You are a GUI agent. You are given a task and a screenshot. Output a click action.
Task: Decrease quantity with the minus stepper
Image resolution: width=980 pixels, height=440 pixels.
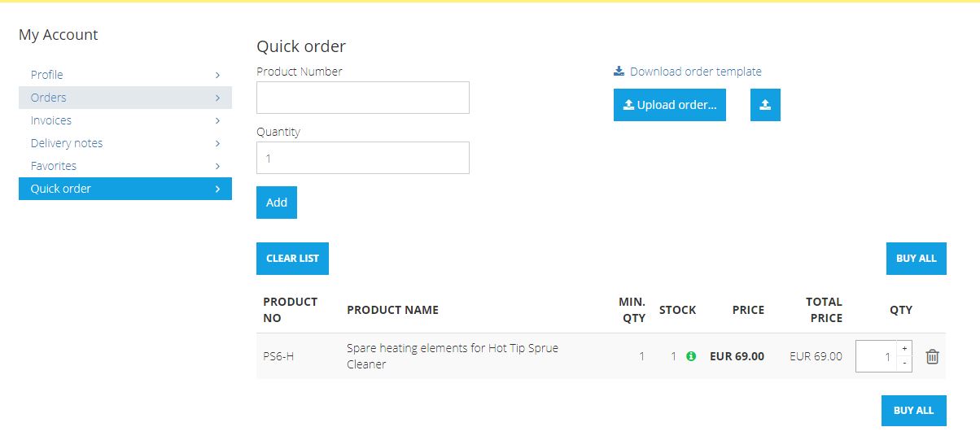coord(904,364)
